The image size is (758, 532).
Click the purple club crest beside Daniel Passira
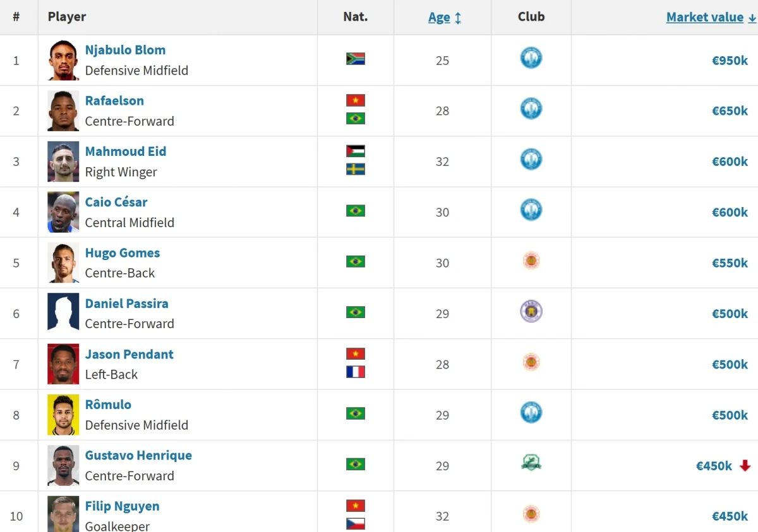[531, 312]
